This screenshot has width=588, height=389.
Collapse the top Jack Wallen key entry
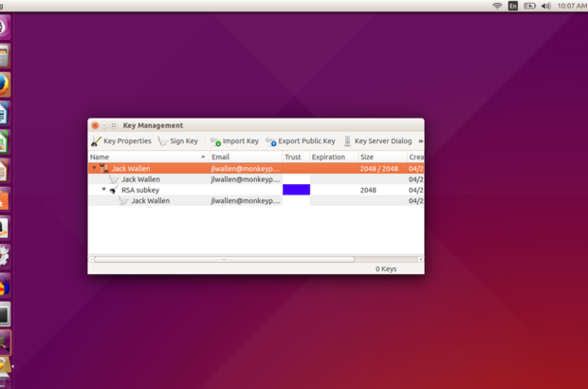pyautogui.click(x=94, y=168)
